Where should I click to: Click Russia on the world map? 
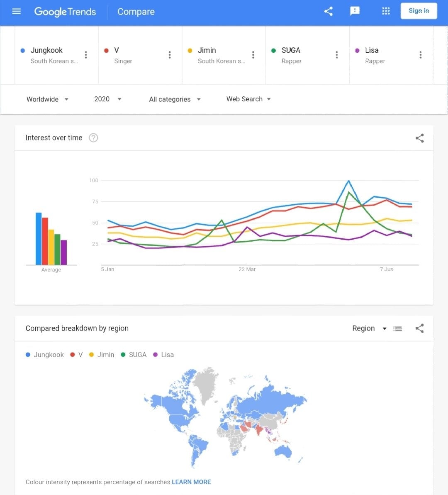271,401
